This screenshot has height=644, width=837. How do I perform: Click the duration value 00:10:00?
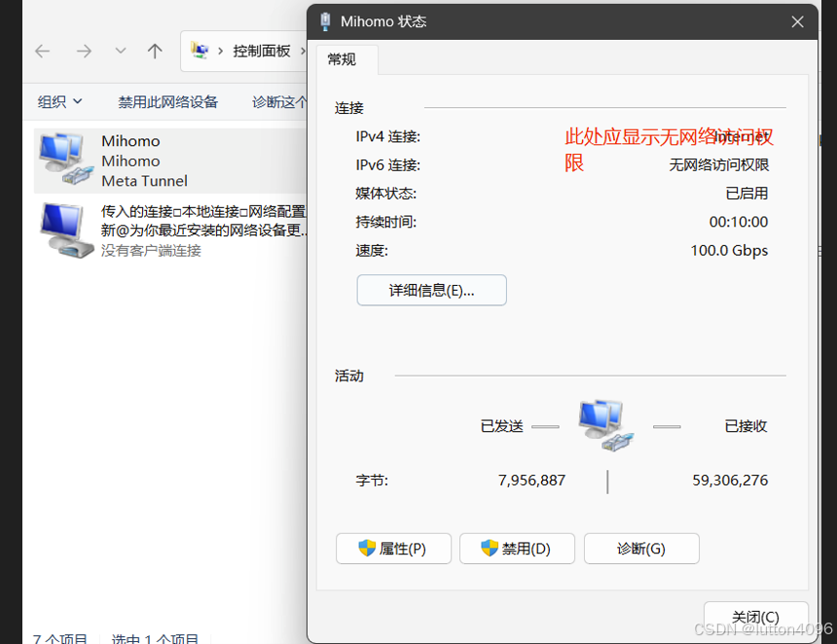(739, 222)
